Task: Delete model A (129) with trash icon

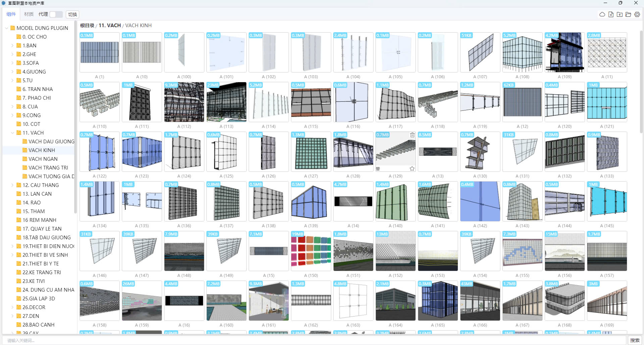Action: [x=412, y=135]
